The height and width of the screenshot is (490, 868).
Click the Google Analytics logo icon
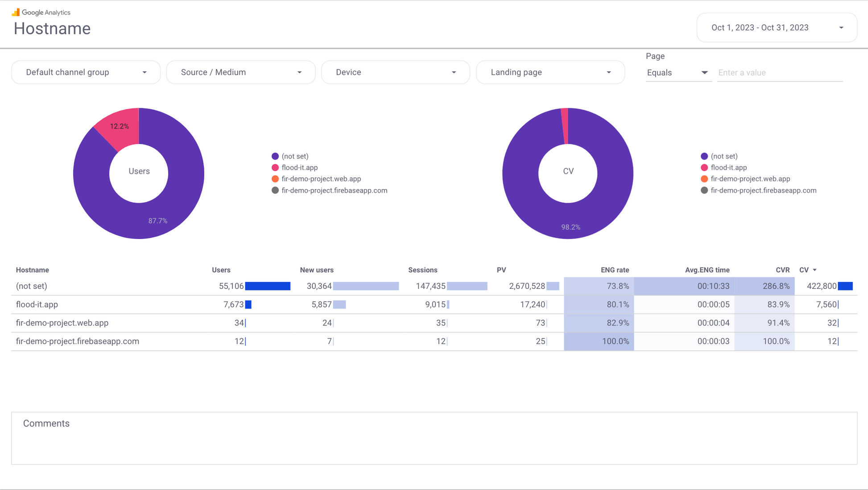pos(16,12)
